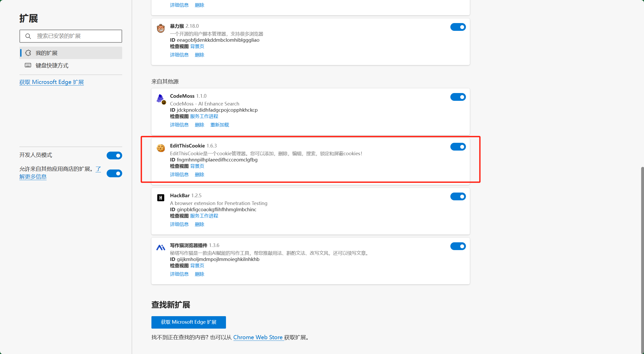Image resolution: width=644 pixels, height=354 pixels.
Task: Toggle off the CodeMoss extension
Action: tap(458, 97)
